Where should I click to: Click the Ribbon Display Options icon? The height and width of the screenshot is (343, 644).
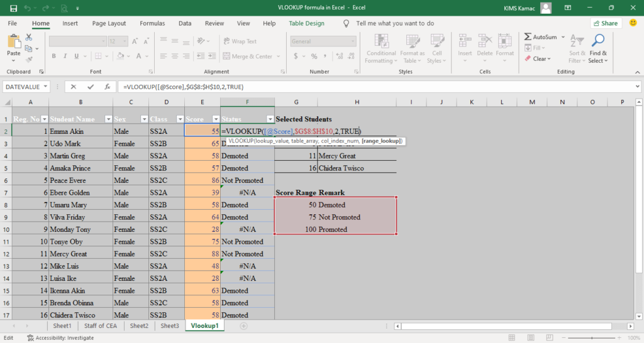[x=568, y=8]
